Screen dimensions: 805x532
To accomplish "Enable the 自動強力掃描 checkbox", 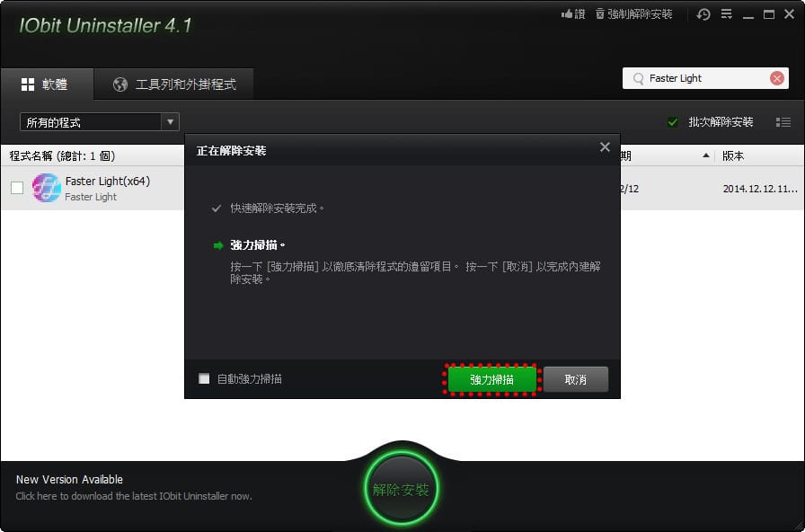I will [x=204, y=379].
